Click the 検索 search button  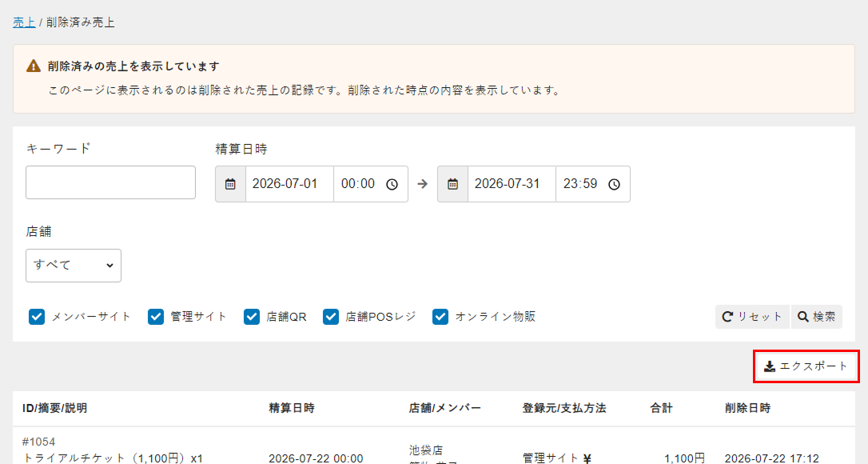click(817, 317)
